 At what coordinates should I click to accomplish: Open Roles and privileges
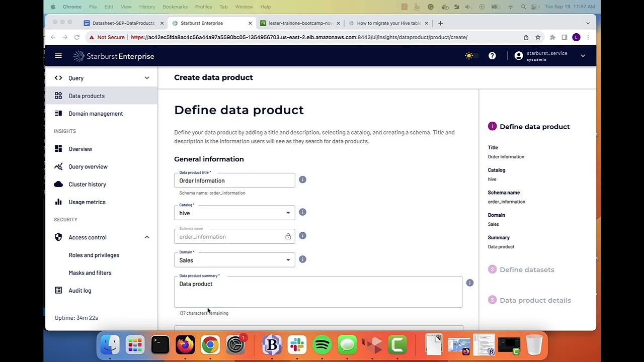pos(94,255)
